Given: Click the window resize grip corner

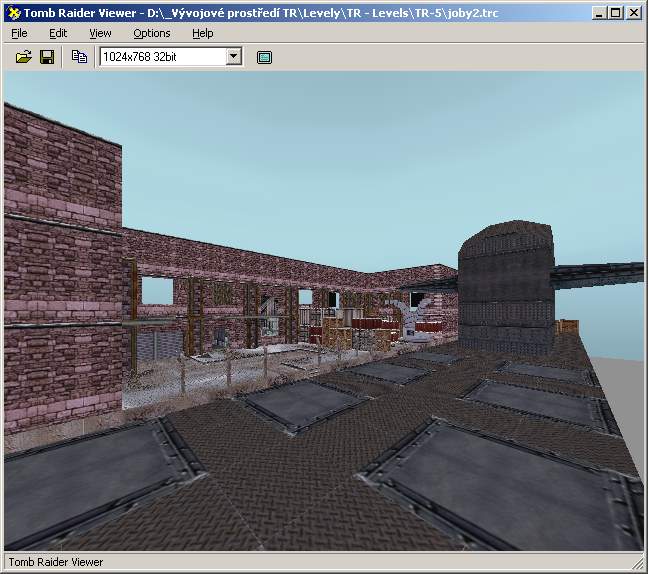Looking at the screenshot, I should pos(638,564).
